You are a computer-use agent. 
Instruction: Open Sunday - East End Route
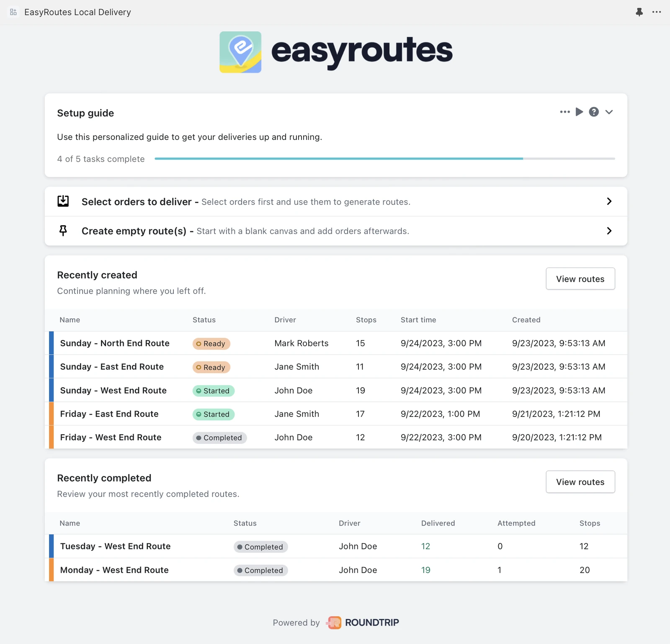tap(112, 367)
